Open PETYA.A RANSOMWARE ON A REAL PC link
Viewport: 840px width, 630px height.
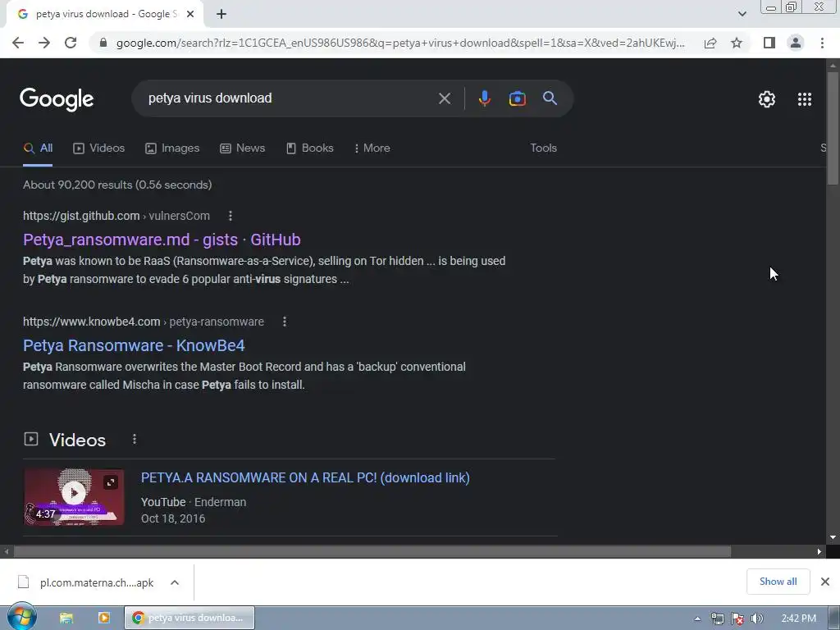[305, 478]
